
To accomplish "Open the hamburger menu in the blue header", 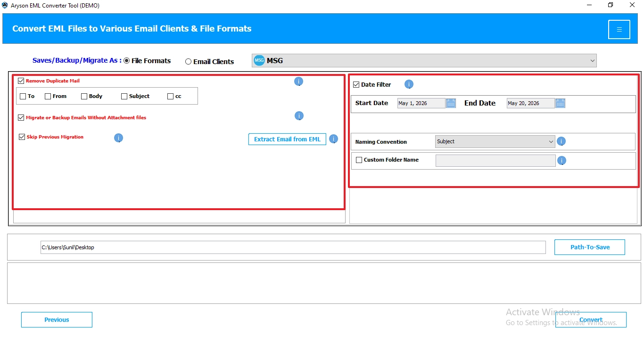I will 619,29.
